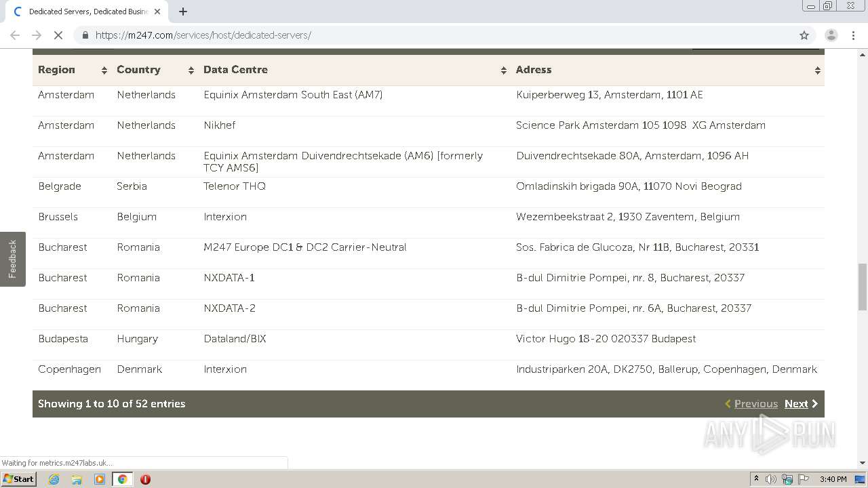868x488 pixels.
Task: Switch to Chrome taskbar icon
Action: 122,479
